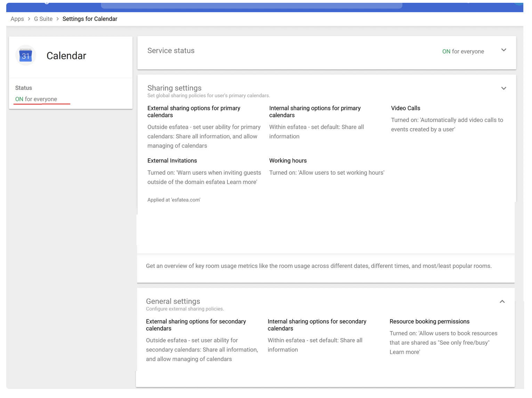Screen dimensions: 532x398
Task: Open G Suite breadcrumb link
Action: click(x=43, y=19)
